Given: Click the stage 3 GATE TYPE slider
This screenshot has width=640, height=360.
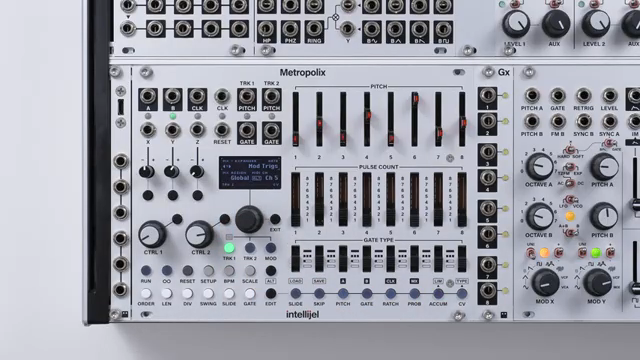Looking at the screenshot, I should click(x=343, y=258).
